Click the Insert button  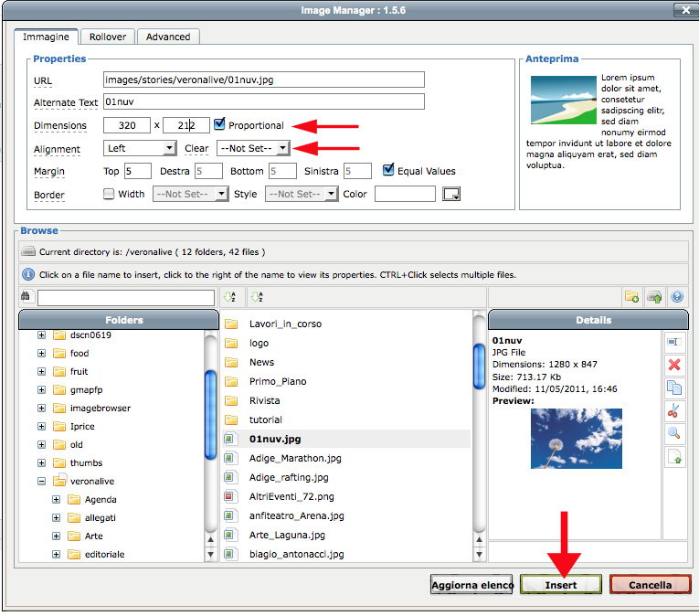click(x=560, y=585)
